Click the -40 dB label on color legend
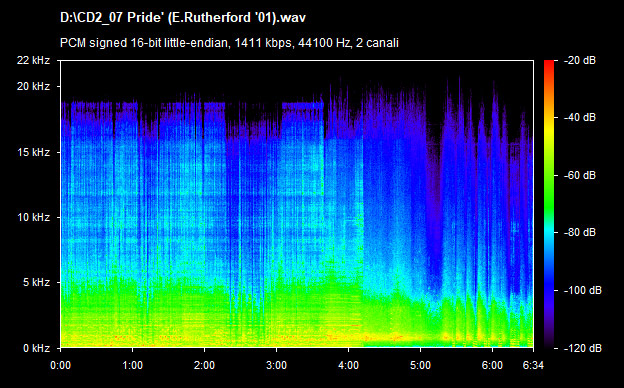This screenshot has height=388, width=624. (x=580, y=117)
